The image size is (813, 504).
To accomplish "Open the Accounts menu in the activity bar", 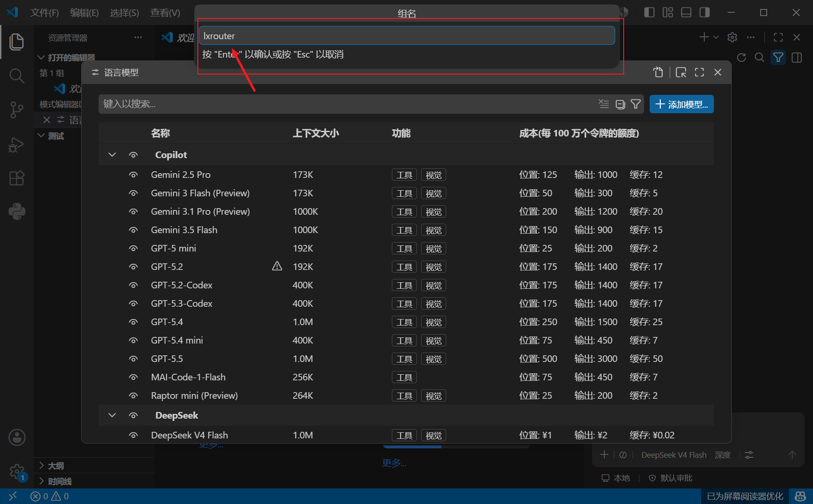I will tap(17, 437).
